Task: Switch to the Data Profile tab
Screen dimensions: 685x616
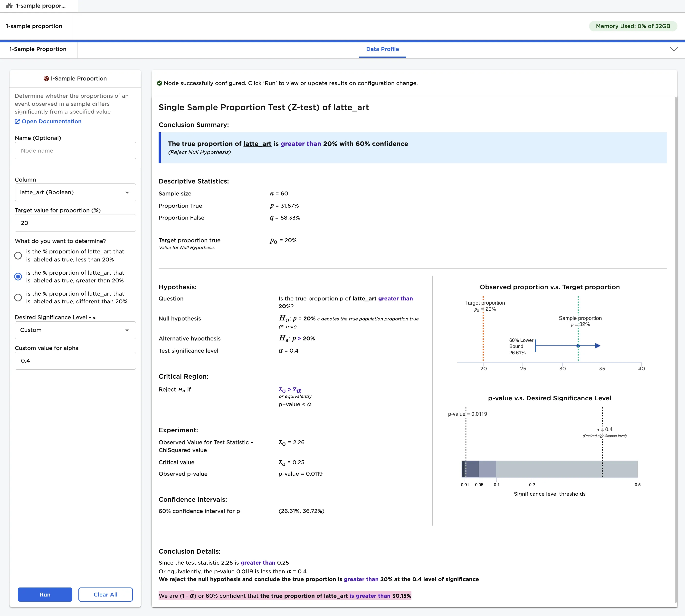Action: (382, 49)
